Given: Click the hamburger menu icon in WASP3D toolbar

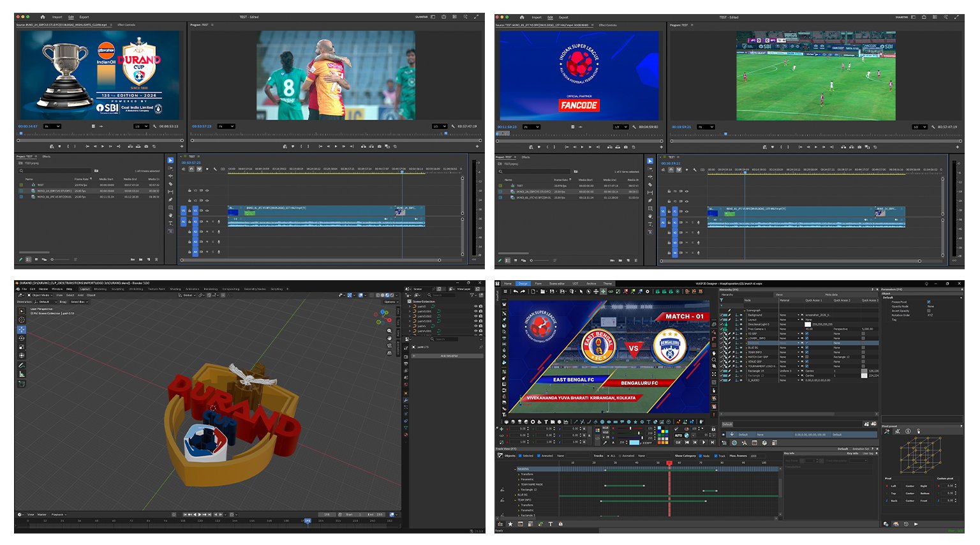Looking at the screenshot, I should [505, 292].
